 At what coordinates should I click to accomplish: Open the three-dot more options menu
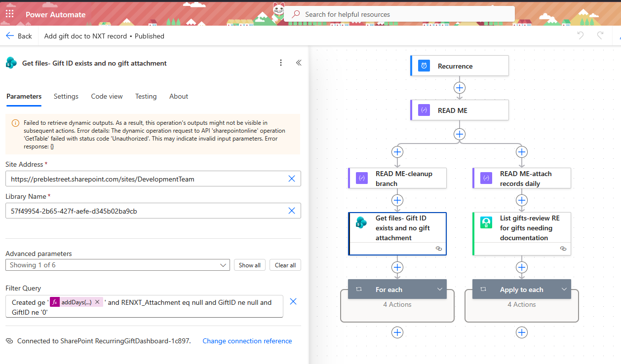281,63
